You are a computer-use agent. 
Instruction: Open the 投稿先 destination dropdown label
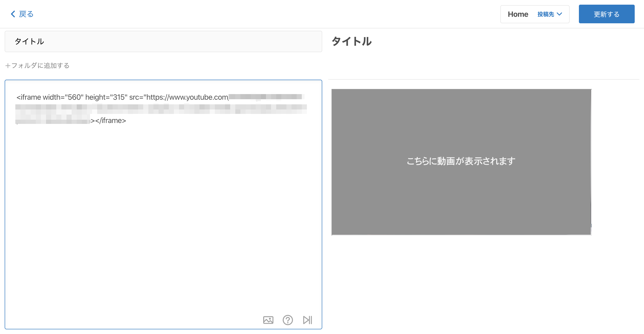[x=545, y=14]
